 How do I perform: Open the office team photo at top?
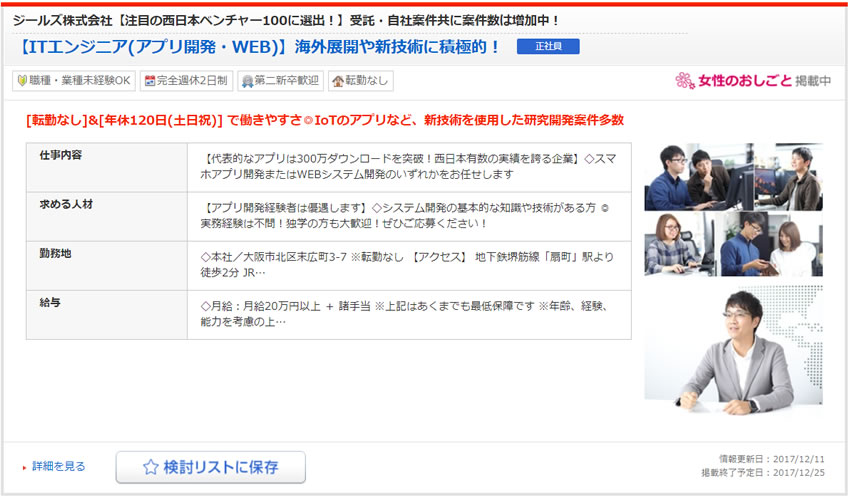pos(733,177)
